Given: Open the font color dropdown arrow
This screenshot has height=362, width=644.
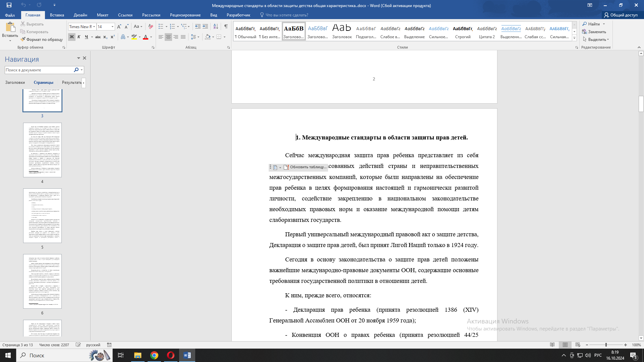Looking at the screenshot, I should [x=151, y=37].
